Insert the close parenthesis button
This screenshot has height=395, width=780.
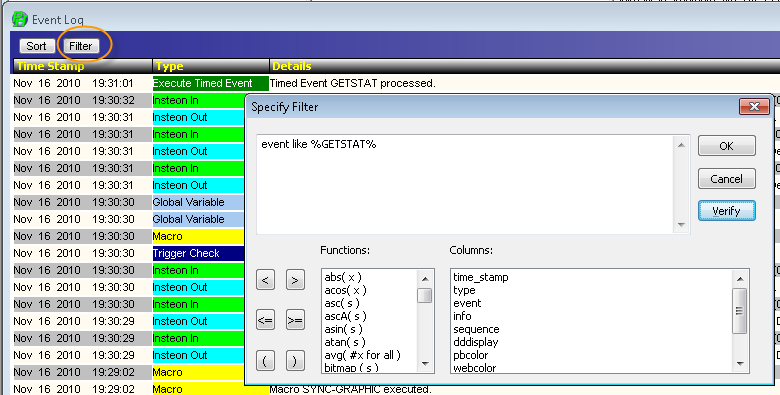pyautogui.click(x=295, y=361)
